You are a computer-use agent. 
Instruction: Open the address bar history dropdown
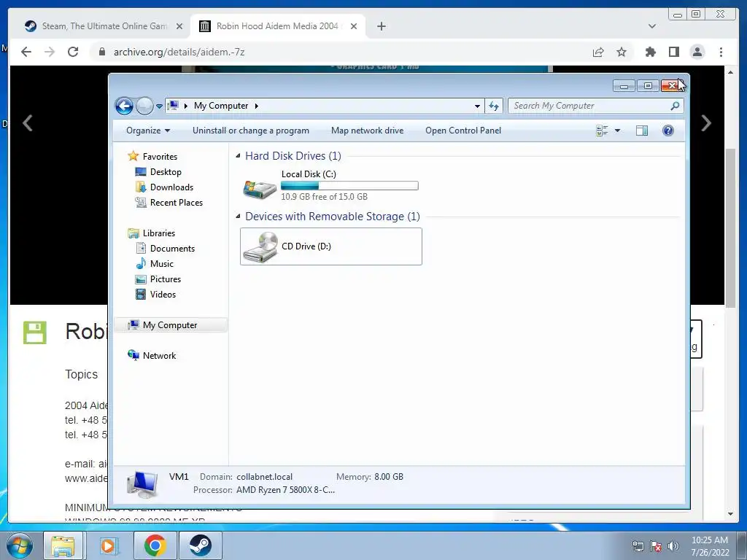click(x=477, y=106)
